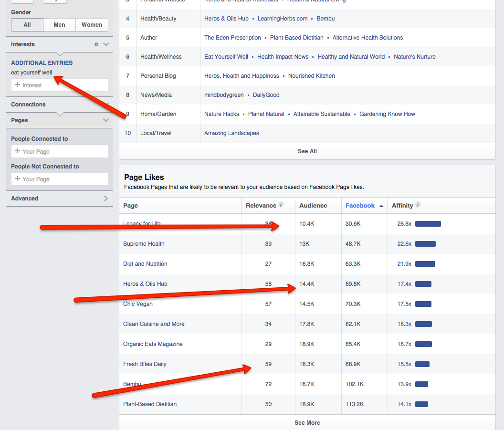
Task: Click the mindbodygreen link in News/Media row
Action: click(224, 95)
